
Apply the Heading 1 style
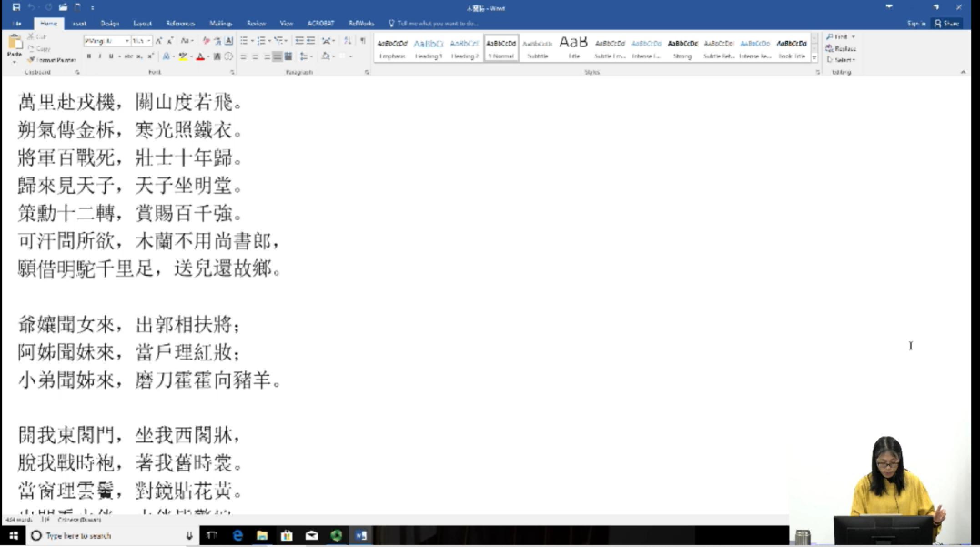[428, 48]
